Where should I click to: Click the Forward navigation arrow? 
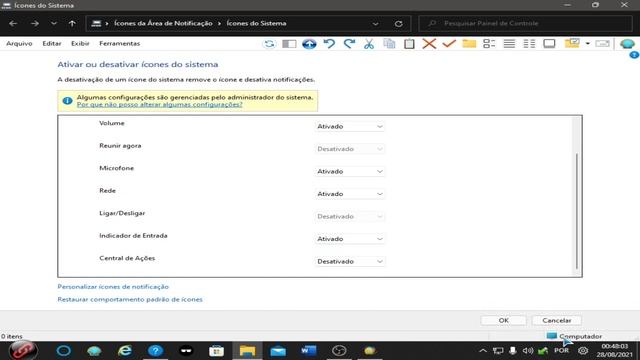pos(35,24)
